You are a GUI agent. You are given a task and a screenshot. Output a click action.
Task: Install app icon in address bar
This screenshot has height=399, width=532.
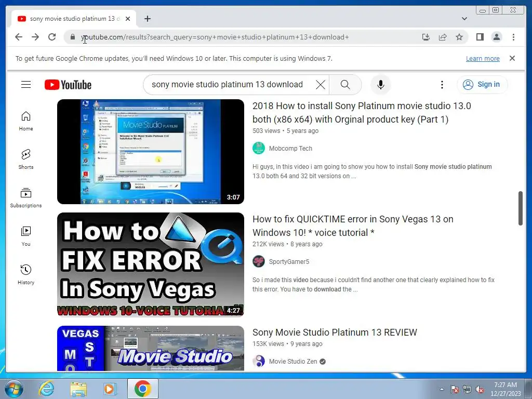click(x=426, y=37)
